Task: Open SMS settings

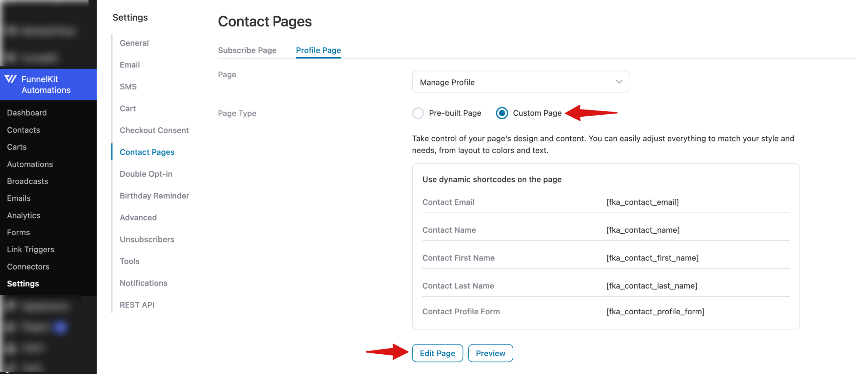Action: tap(128, 86)
